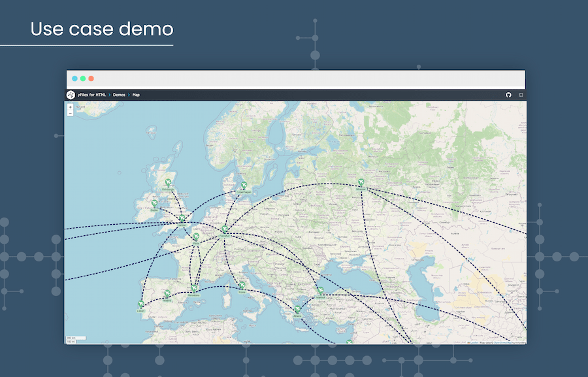
Task: Select the Edinburgh airport marker
Action: (x=168, y=182)
